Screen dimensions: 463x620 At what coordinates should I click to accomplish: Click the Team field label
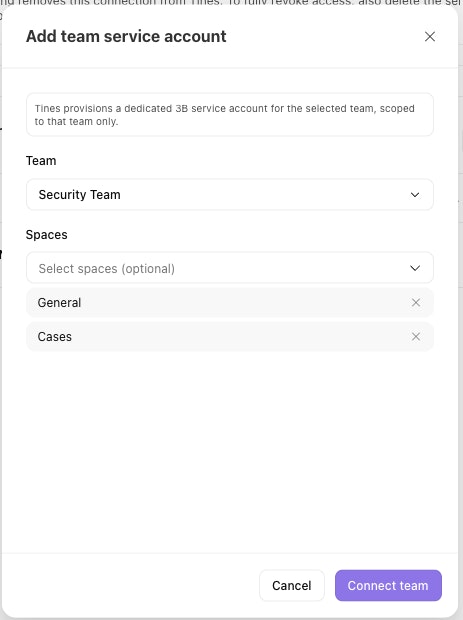point(41,161)
